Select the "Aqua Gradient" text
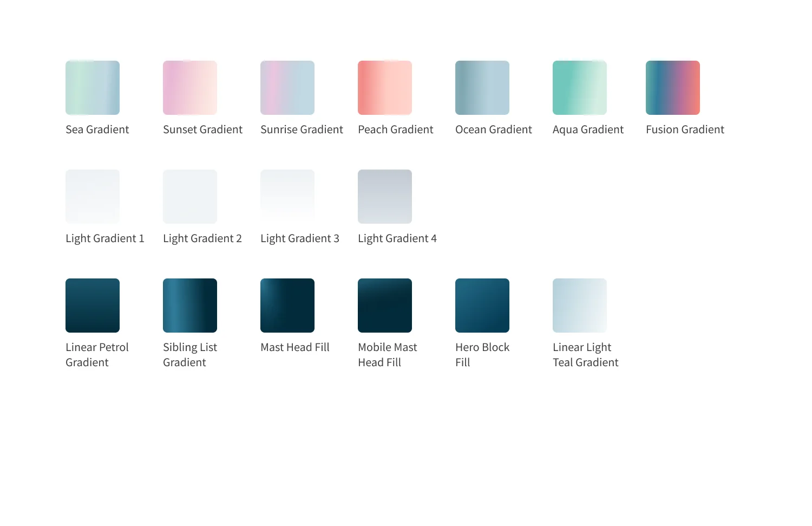 (588, 129)
